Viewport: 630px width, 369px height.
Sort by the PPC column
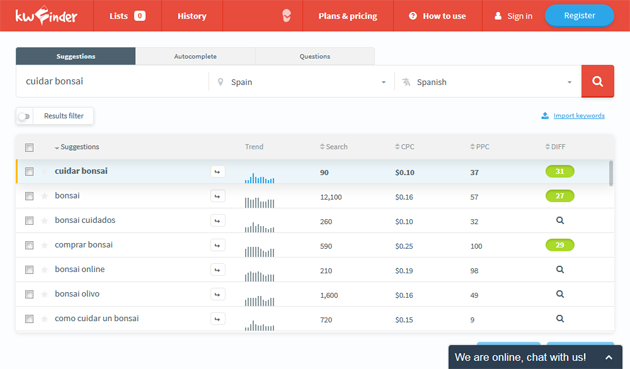click(480, 147)
